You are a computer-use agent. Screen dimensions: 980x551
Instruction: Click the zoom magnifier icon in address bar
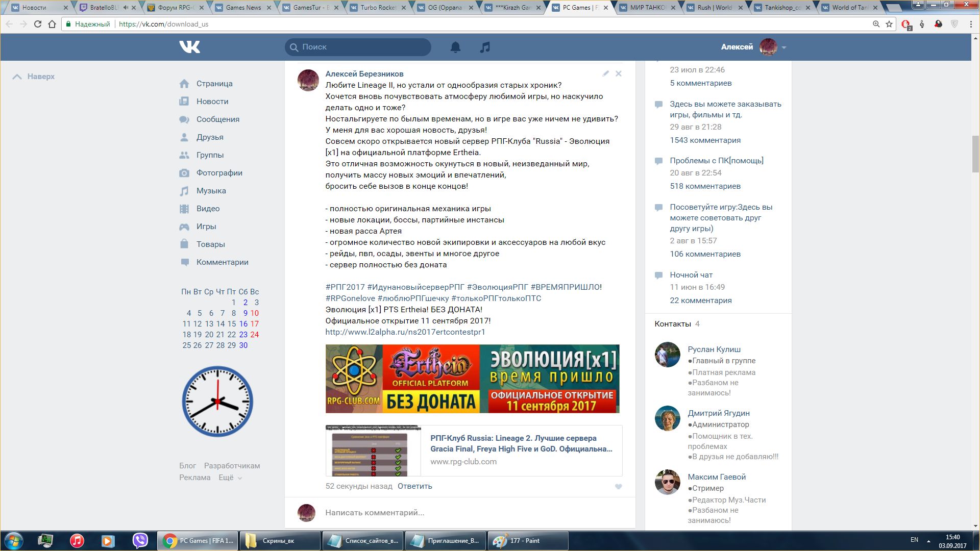point(876,24)
